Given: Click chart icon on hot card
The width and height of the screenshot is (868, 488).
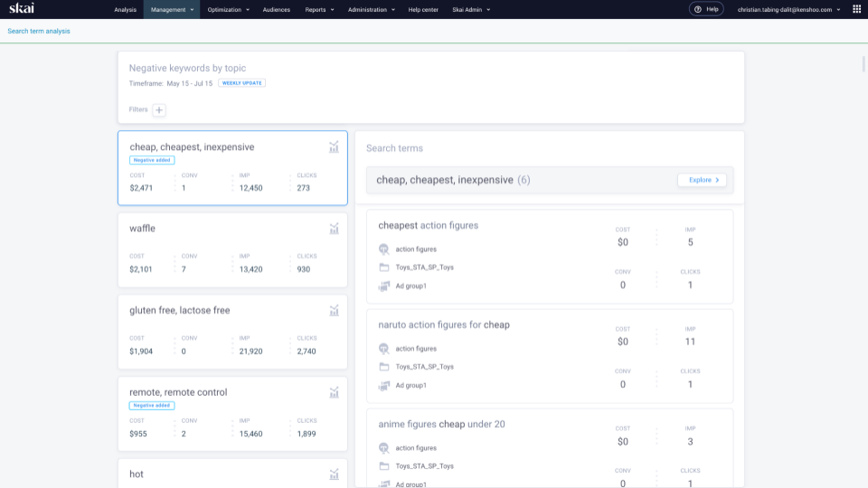Looking at the screenshot, I should [334, 474].
